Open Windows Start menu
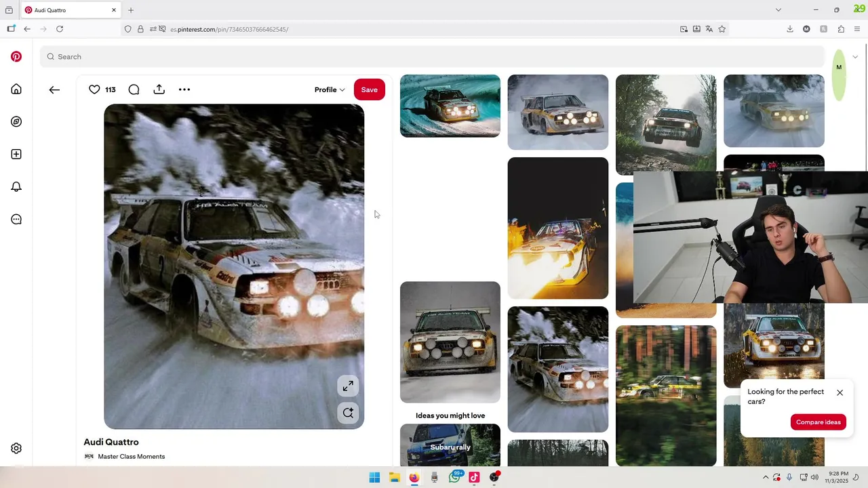This screenshot has height=488, width=868. (x=374, y=477)
